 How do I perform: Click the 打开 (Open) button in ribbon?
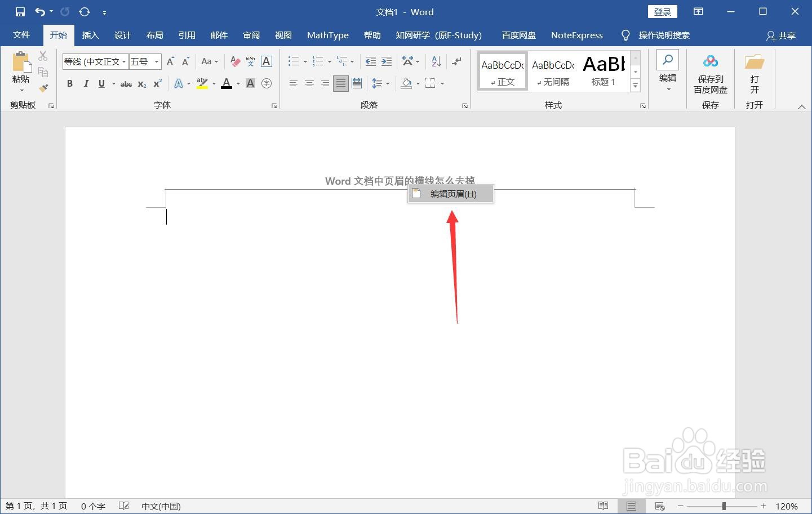coord(755,74)
